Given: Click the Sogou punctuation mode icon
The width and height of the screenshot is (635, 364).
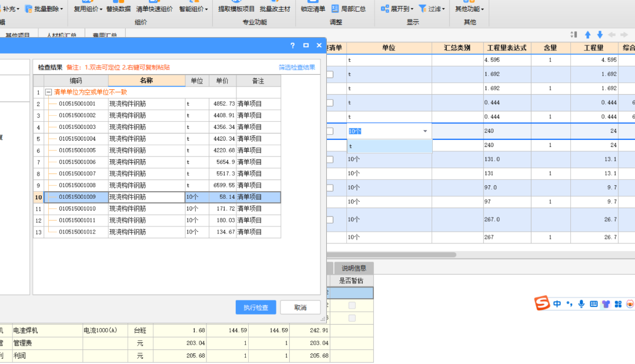Looking at the screenshot, I should (569, 303).
